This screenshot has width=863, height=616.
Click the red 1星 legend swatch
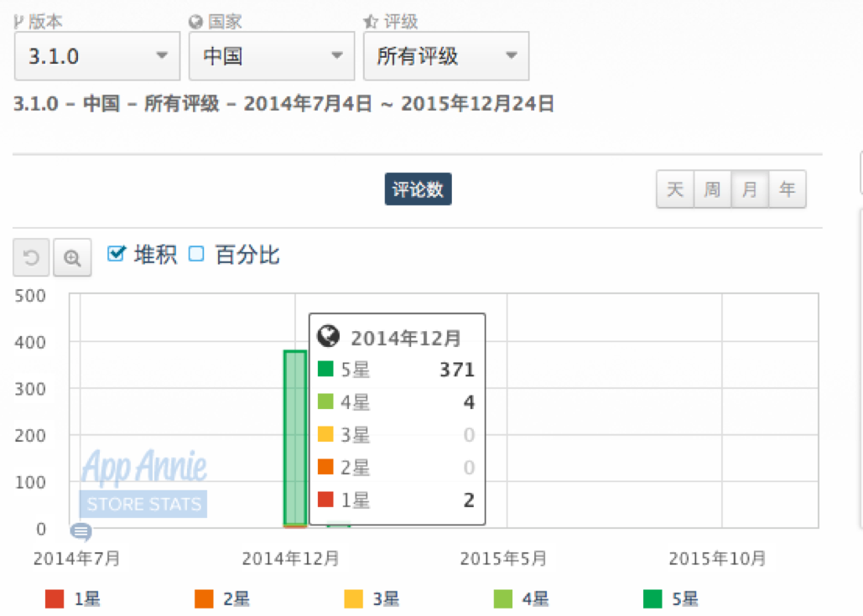point(55,599)
